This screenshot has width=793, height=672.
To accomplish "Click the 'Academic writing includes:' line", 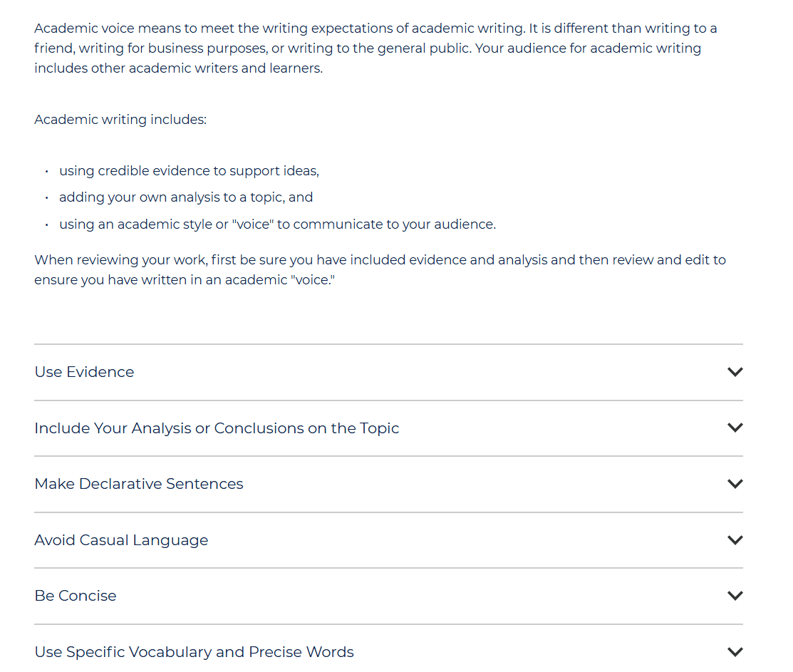I will [120, 120].
